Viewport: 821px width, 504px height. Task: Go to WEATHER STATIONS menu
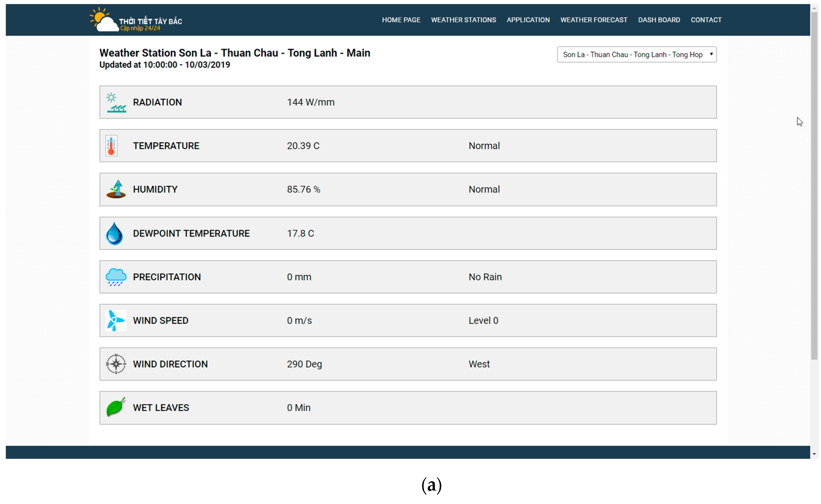pyautogui.click(x=463, y=20)
